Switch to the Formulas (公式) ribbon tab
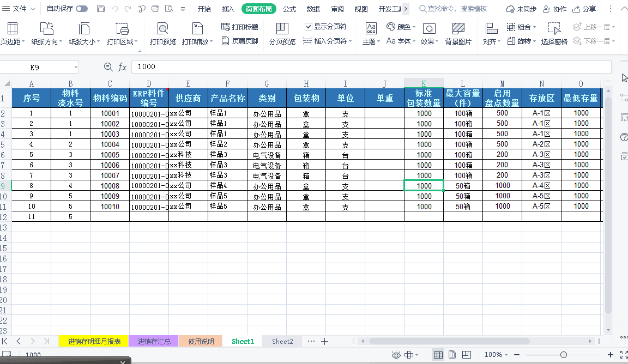 tap(289, 9)
